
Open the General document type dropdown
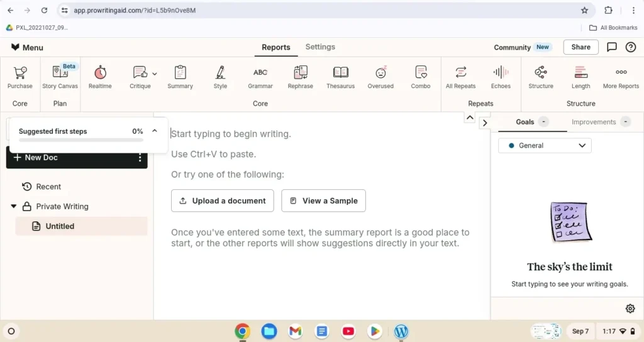(x=545, y=146)
